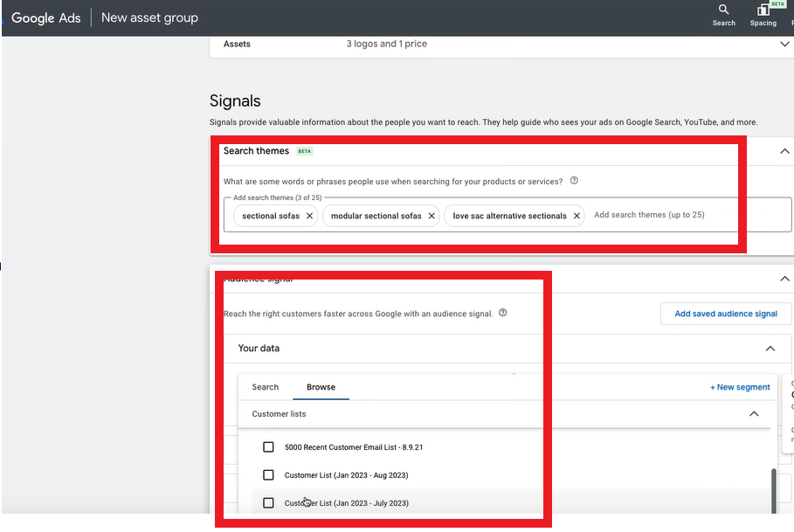794x532 pixels.
Task: Check '5000 Recent Customer Email List - 8.9.21'
Action: [268, 447]
